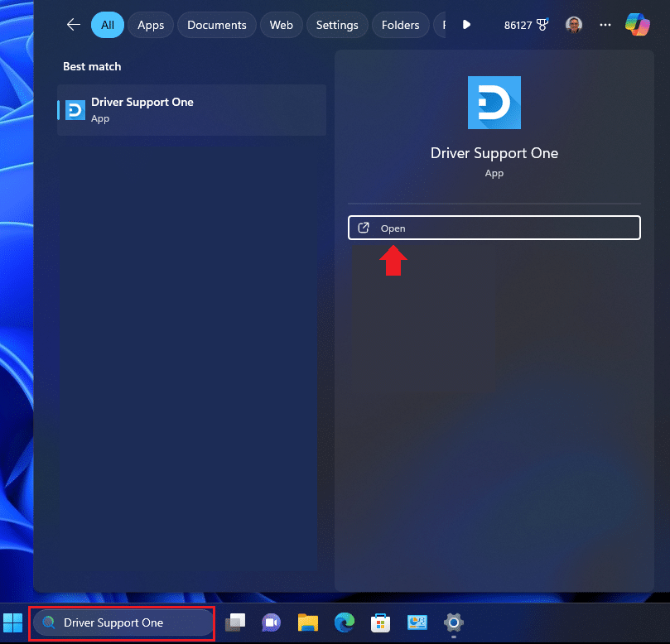This screenshot has height=644, width=670.
Task: Switch to Web search results
Action: 282,25
